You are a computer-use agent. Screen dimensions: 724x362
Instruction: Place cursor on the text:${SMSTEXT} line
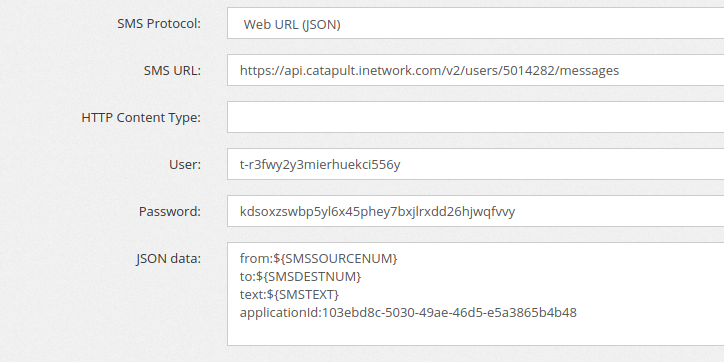coord(289,294)
